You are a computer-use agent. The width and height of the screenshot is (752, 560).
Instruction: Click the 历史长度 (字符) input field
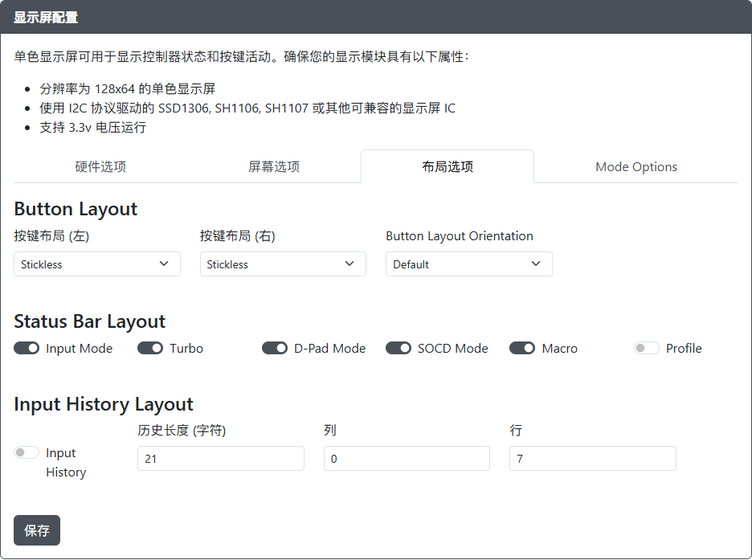pos(220,459)
